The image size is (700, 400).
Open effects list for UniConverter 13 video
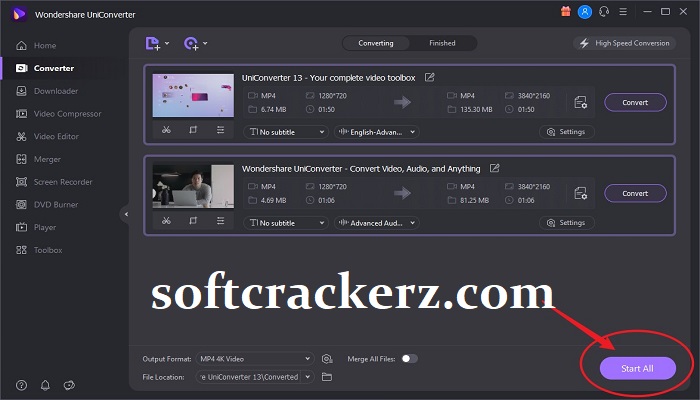221,130
